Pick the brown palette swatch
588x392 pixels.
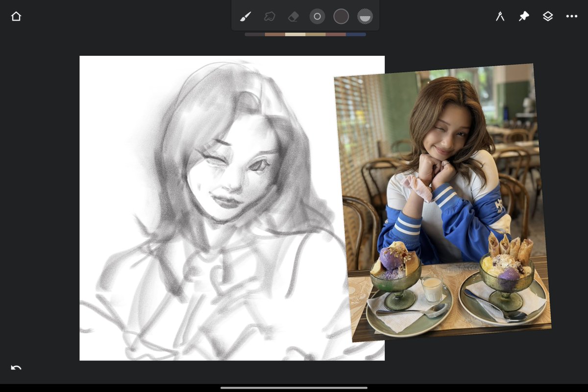pos(275,34)
